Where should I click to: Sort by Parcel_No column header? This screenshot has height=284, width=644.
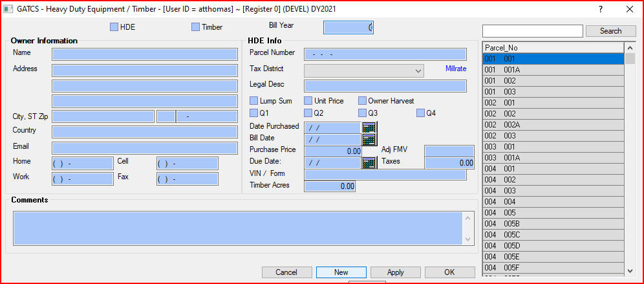553,48
